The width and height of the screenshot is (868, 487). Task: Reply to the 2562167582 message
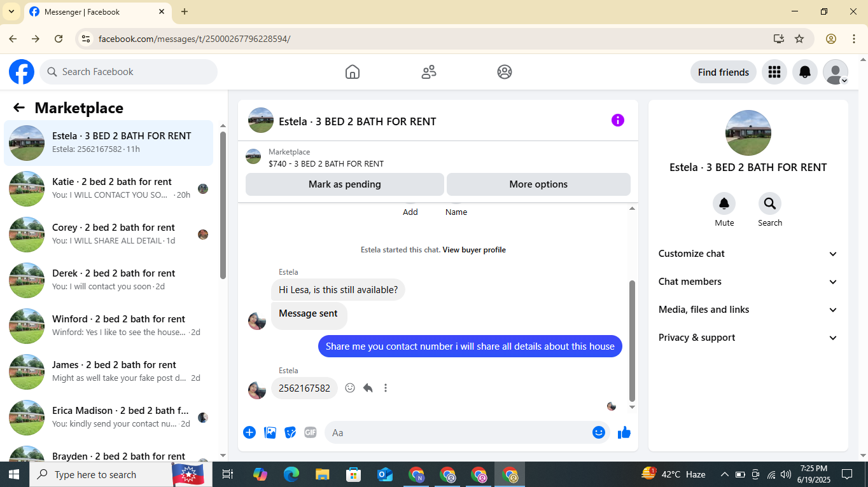[x=368, y=388]
